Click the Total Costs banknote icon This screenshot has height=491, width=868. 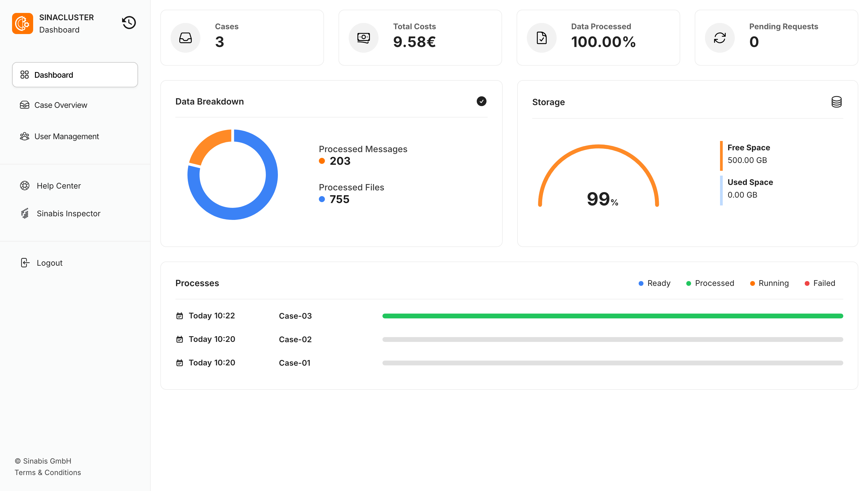pyautogui.click(x=364, y=38)
